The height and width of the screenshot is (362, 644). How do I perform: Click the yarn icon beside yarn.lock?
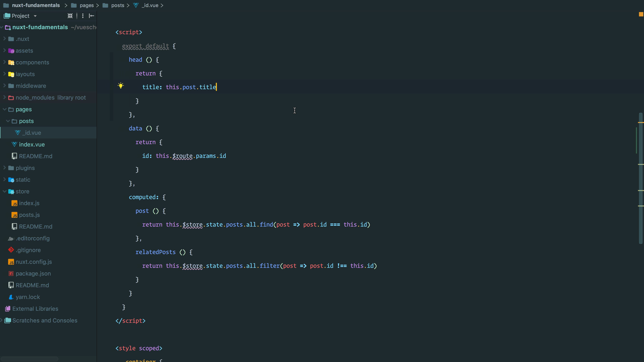(x=11, y=297)
